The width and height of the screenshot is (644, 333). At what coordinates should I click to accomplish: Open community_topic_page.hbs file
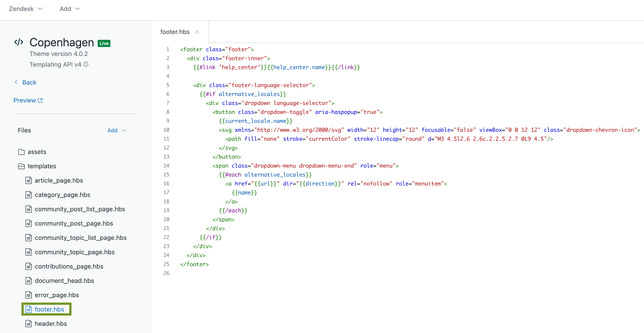pyautogui.click(x=74, y=252)
